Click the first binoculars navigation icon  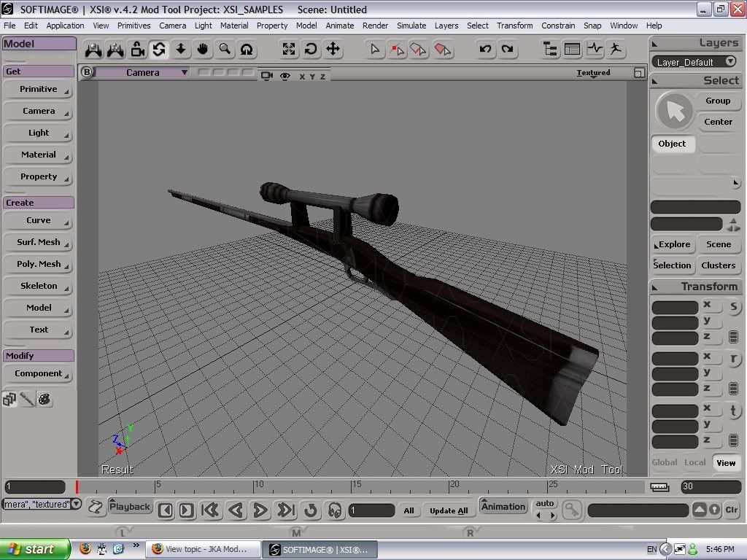pos(93,49)
